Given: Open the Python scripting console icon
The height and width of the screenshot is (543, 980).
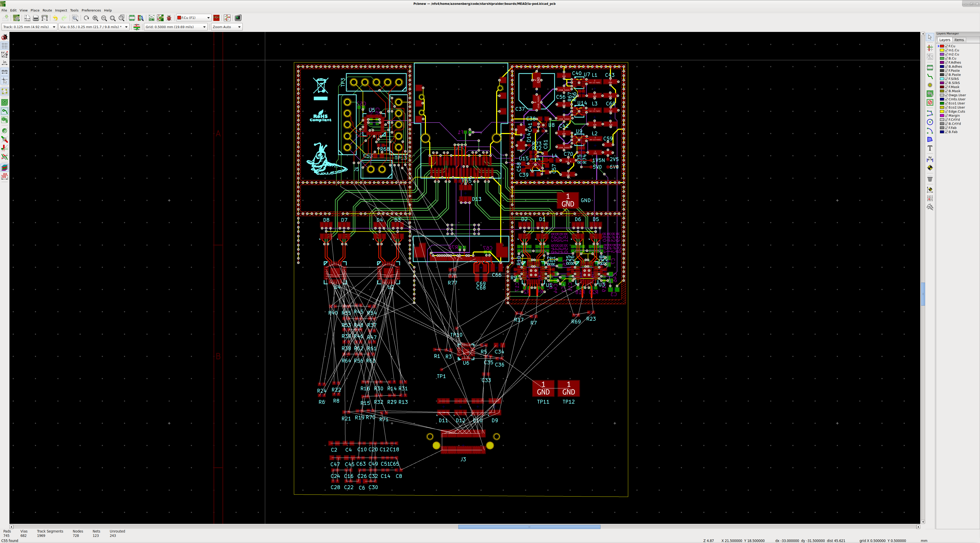Looking at the screenshot, I should click(x=238, y=18).
